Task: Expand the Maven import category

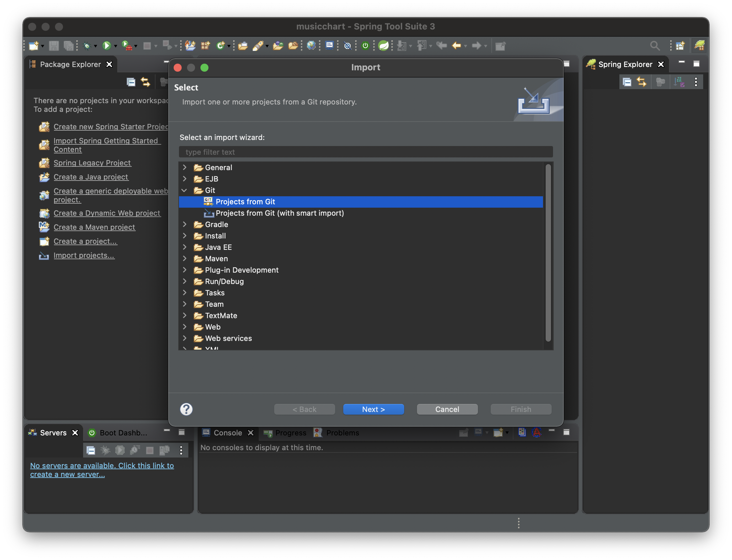Action: pyautogui.click(x=184, y=259)
